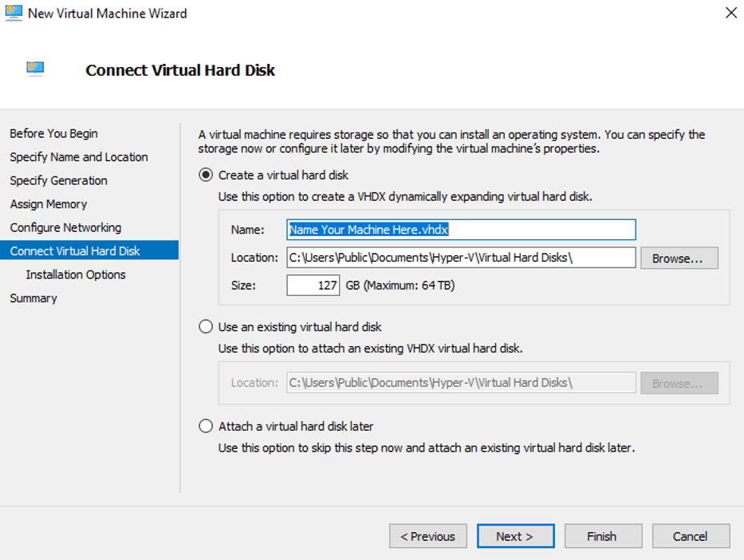Open the Specify Generation step
Screen dimensions: 744x560
[x=58, y=180]
